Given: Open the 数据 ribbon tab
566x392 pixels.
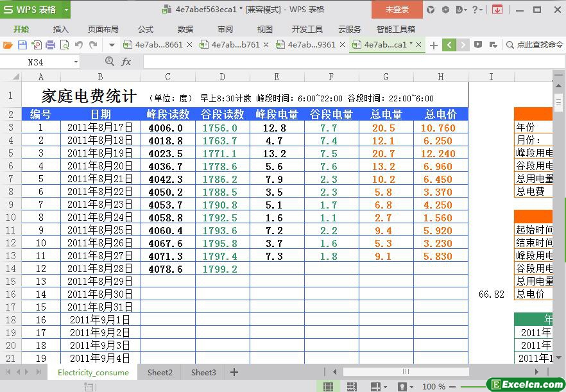Looking at the screenshot, I should click(x=185, y=29).
